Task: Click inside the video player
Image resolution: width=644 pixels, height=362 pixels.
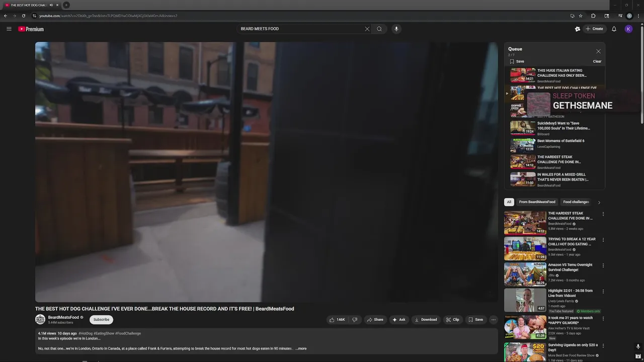Action: tap(266, 172)
